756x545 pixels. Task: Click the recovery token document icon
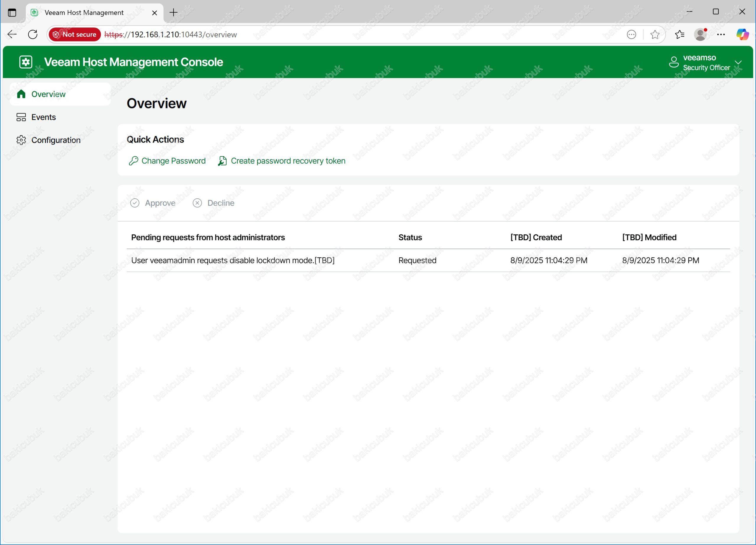[222, 161]
